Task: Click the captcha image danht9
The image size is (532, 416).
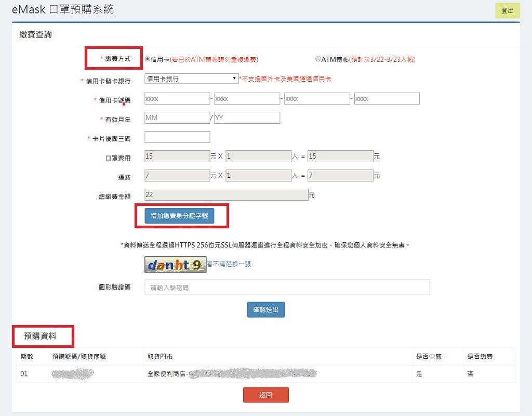Action: [176, 265]
